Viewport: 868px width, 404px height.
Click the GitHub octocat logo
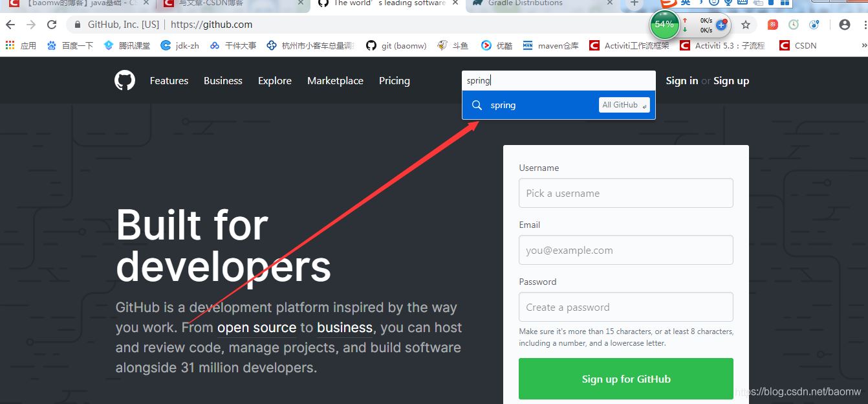pyautogui.click(x=125, y=81)
